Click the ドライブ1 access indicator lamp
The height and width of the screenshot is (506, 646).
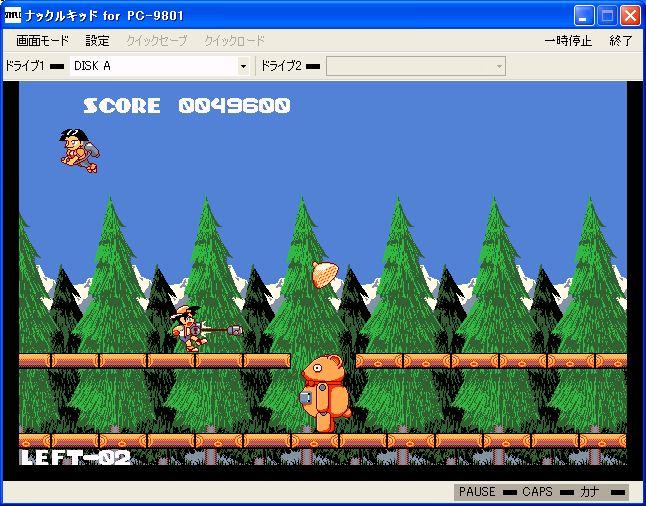click(x=56, y=66)
